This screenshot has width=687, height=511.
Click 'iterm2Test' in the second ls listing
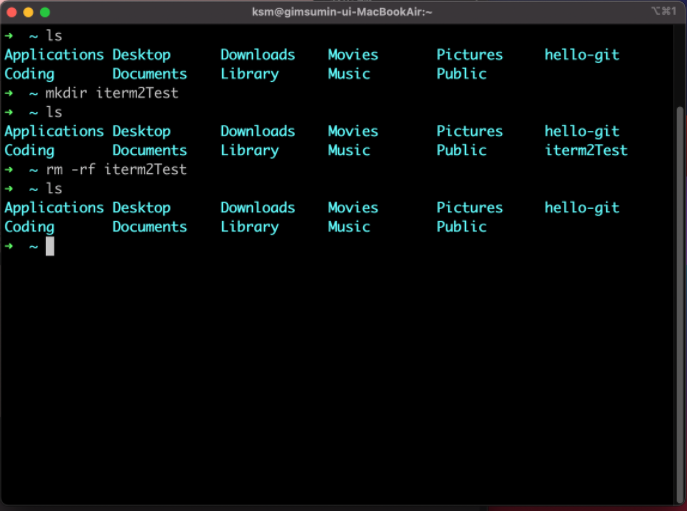coord(586,150)
